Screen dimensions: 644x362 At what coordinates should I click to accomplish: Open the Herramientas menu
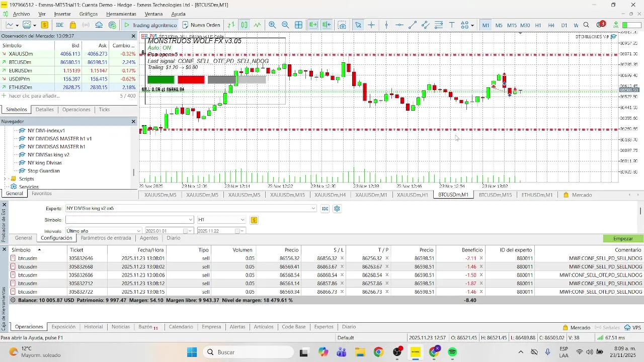tap(121, 14)
